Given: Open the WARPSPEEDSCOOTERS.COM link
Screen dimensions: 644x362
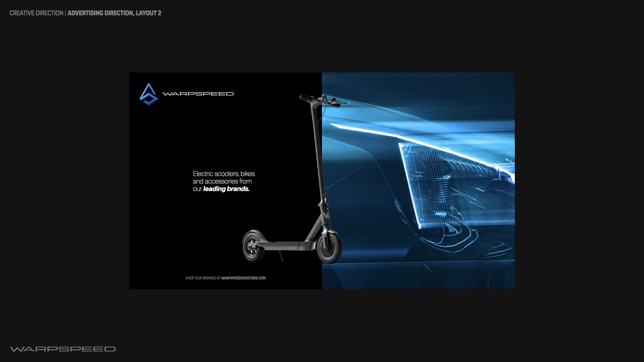Looking at the screenshot, I should pyautogui.click(x=243, y=278).
